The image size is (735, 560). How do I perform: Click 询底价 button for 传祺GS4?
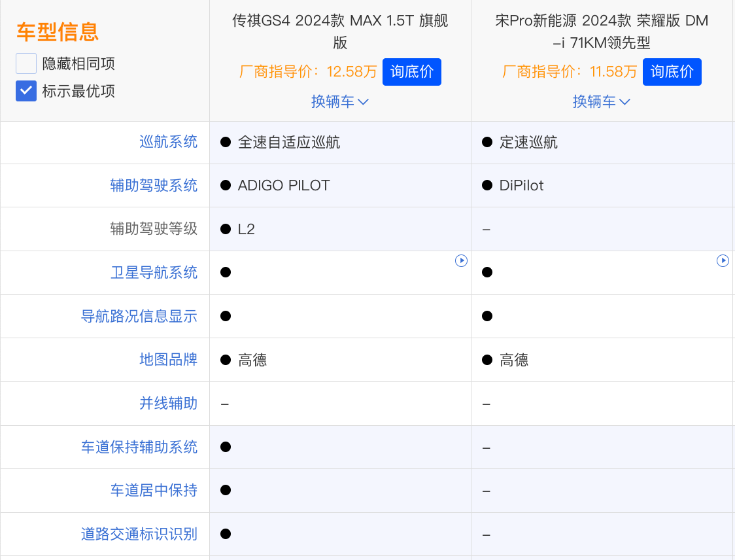pyautogui.click(x=411, y=72)
